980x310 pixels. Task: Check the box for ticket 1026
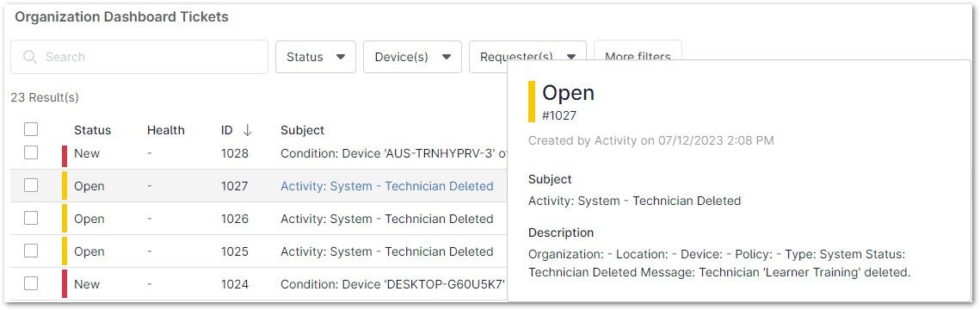pos(31,218)
